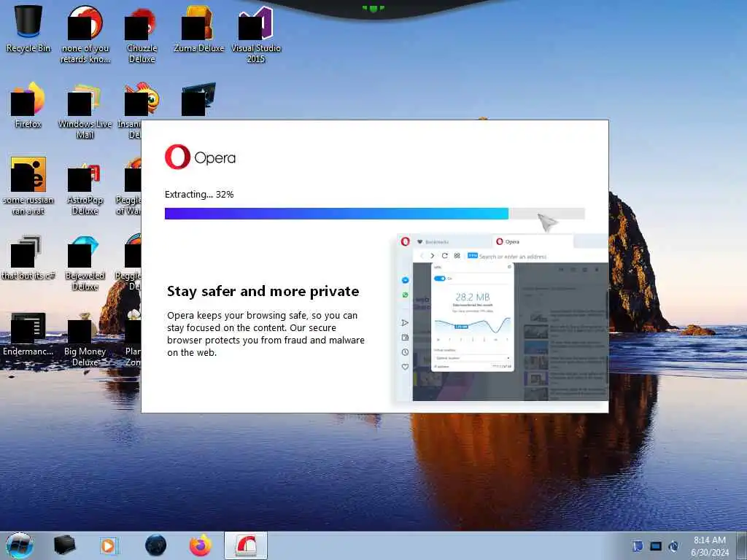Screen dimensions: 747x560
Task: Open the Endermanc... desktop icon
Action: [x=28, y=333]
